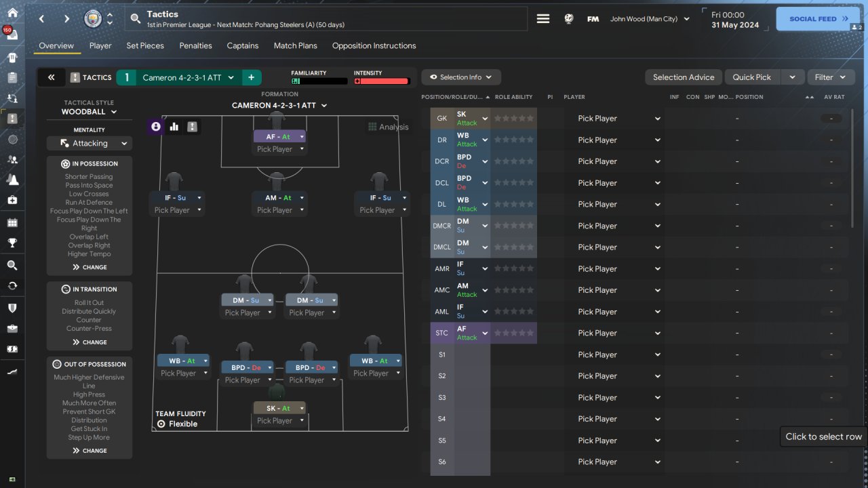The width and height of the screenshot is (868, 488).
Task: Open the Scouting magnifier icon
Action: pyautogui.click(x=12, y=265)
